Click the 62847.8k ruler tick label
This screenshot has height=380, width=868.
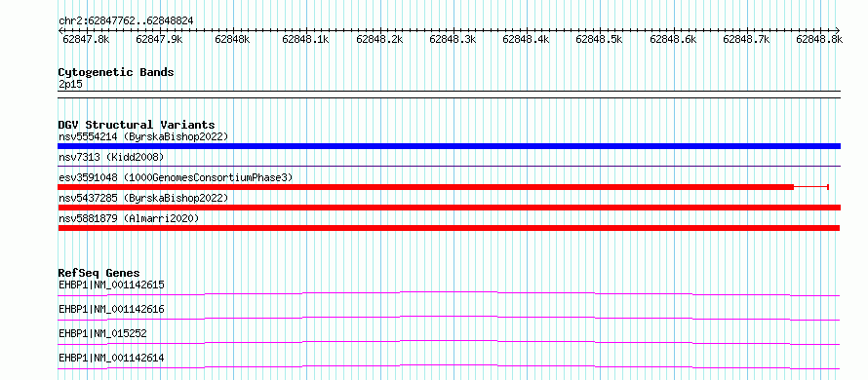pyautogui.click(x=86, y=39)
